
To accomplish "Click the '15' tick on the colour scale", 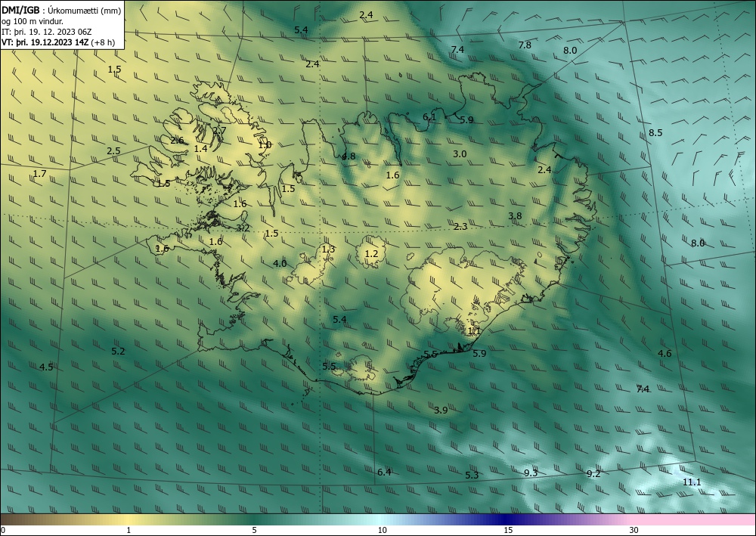I will pyautogui.click(x=508, y=530).
